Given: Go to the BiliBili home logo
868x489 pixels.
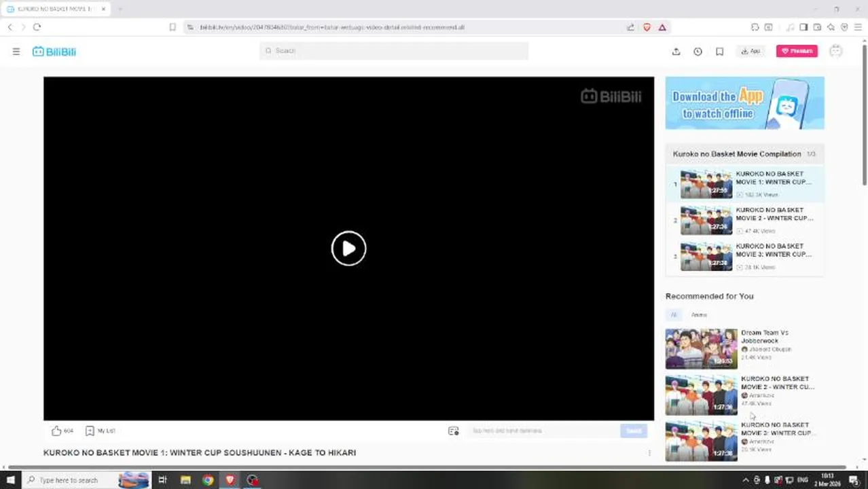Looking at the screenshot, I should (54, 52).
